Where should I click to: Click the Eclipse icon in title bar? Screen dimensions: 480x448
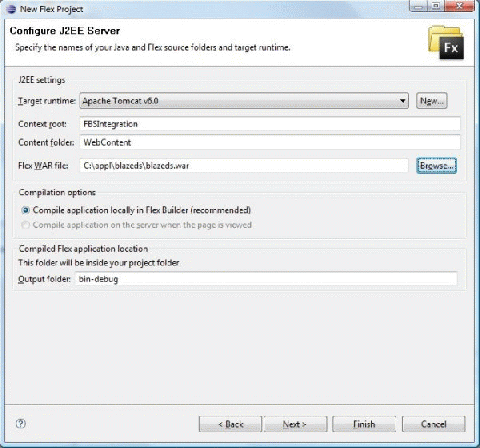[x=11, y=9]
